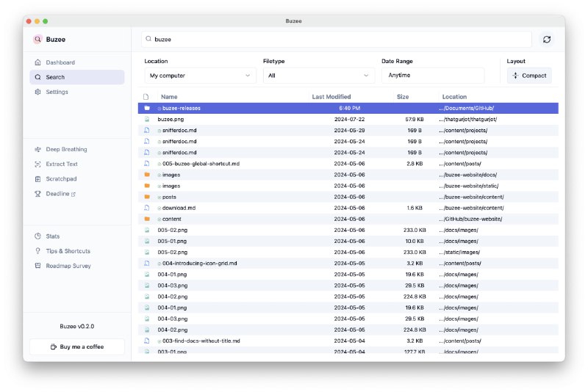
Task: Select the download.md result row
Action: (x=179, y=208)
